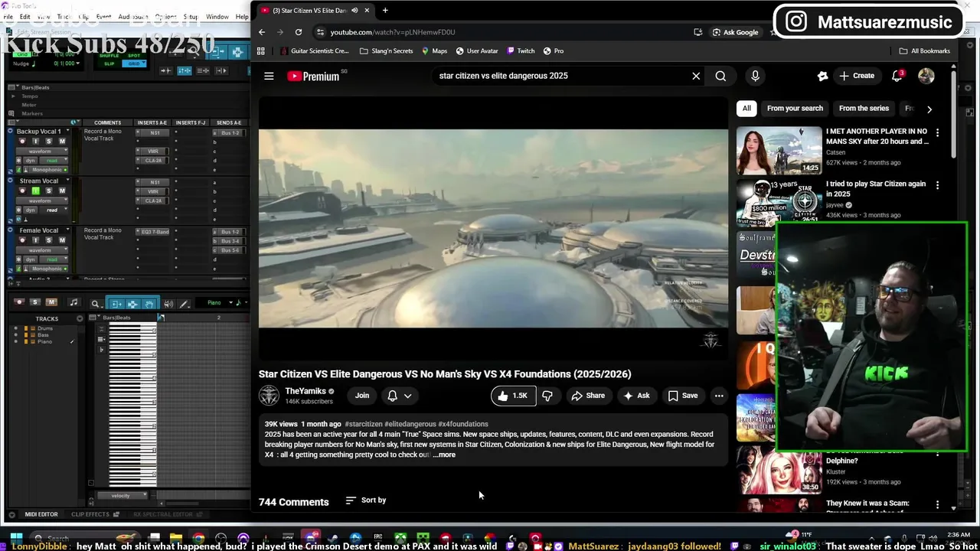Select the From your search chip
This screenshot has width=980, height=551.
[x=795, y=109]
